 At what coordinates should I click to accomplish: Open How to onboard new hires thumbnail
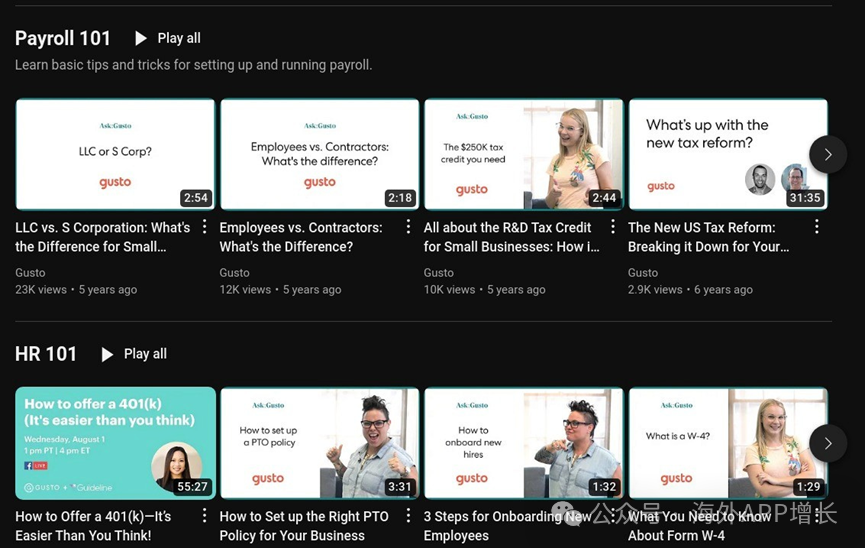pyautogui.click(x=524, y=443)
